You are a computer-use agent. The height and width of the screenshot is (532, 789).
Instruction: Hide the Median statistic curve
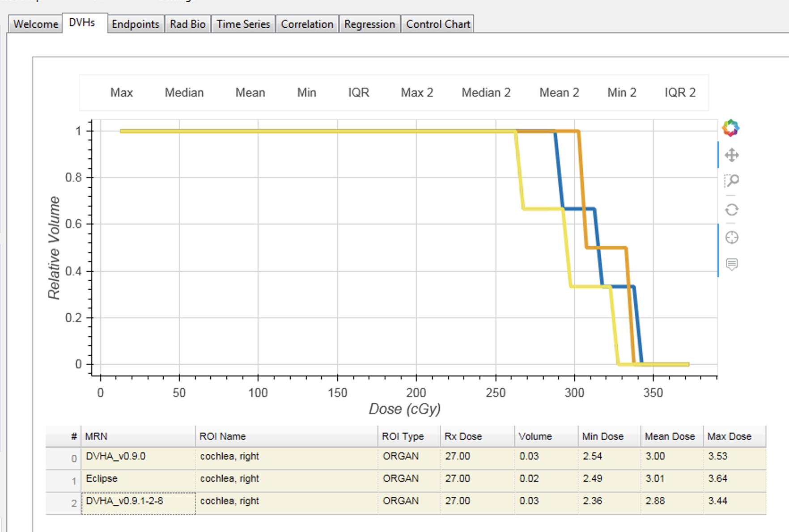(x=184, y=93)
